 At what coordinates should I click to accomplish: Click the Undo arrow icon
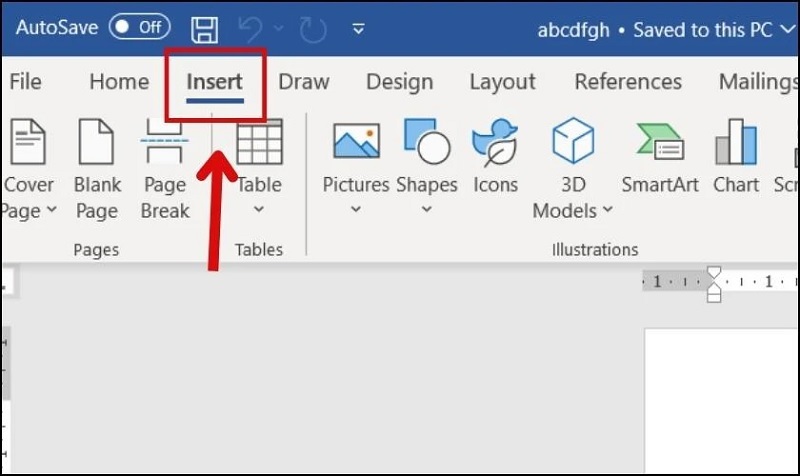coord(251,29)
